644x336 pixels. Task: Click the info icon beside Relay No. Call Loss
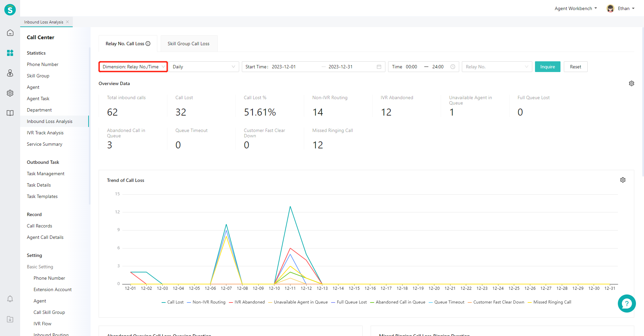pyautogui.click(x=148, y=44)
